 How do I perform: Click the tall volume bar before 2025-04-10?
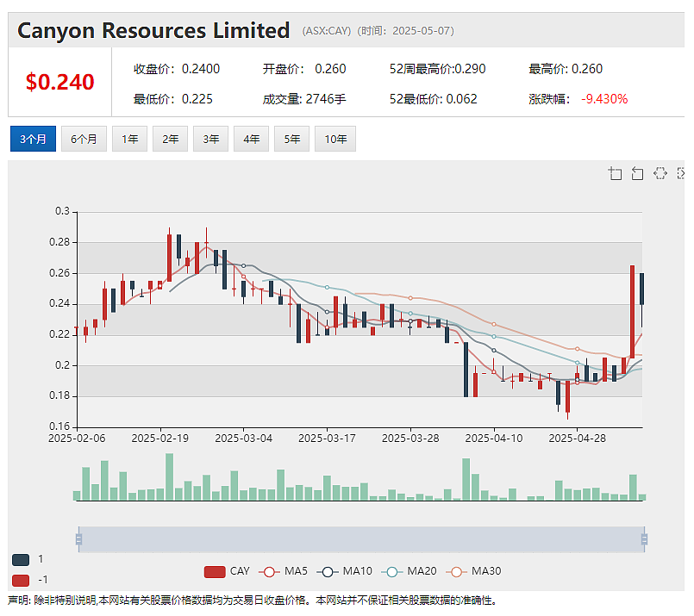(x=466, y=479)
